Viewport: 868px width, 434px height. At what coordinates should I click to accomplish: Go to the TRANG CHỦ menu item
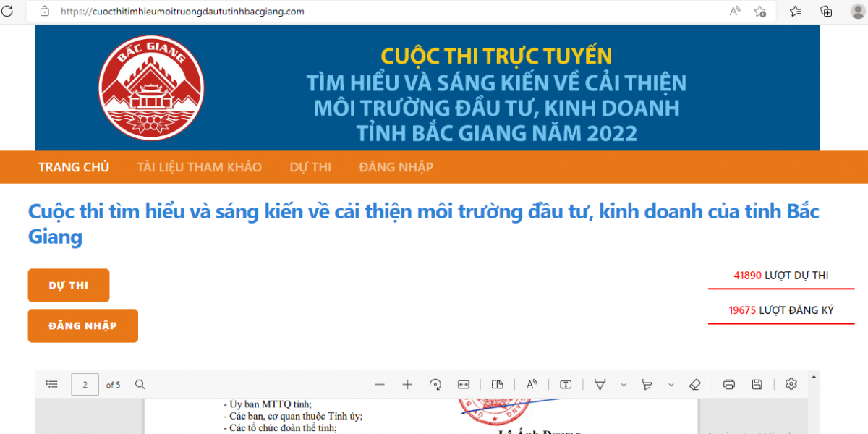point(74,167)
